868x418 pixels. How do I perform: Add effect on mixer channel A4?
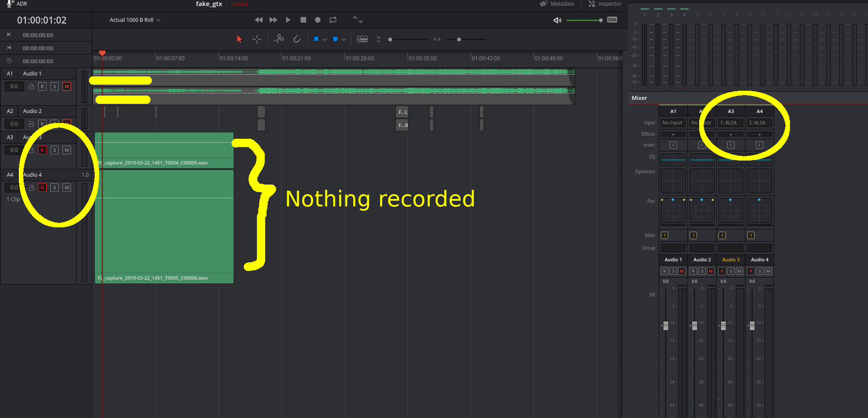click(x=759, y=134)
